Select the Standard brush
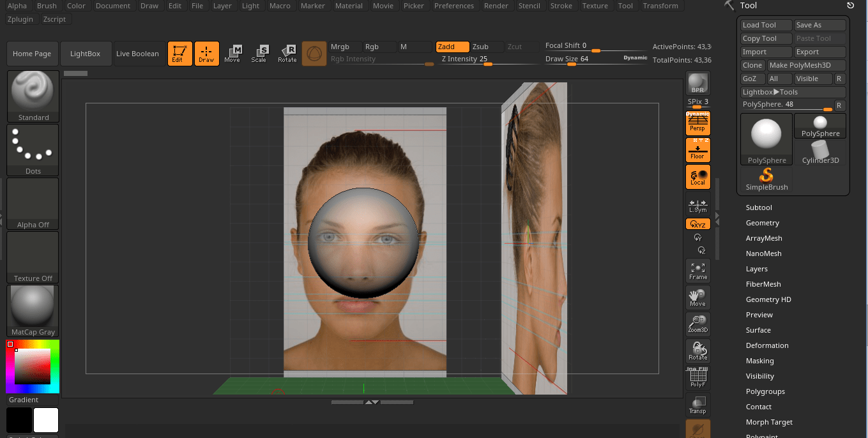The image size is (868, 438). [32, 96]
